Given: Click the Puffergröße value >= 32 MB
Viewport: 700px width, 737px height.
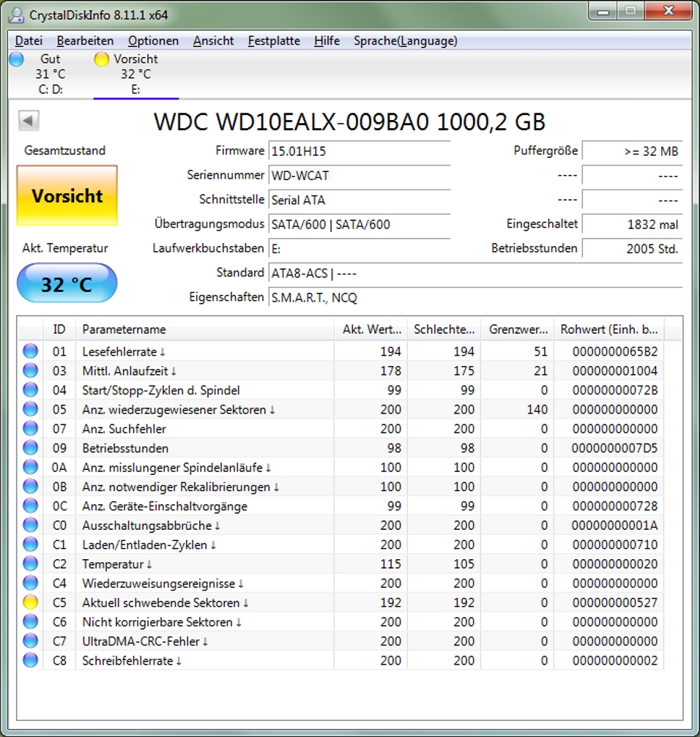Looking at the screenshot, I should (x=632, y=151).
